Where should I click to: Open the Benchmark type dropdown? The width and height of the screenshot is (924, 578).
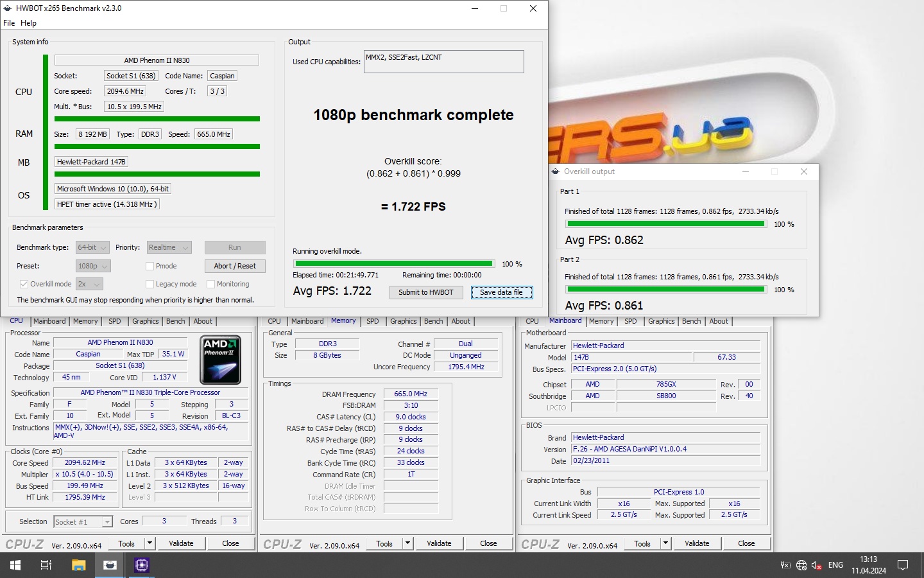coord(92,247)
